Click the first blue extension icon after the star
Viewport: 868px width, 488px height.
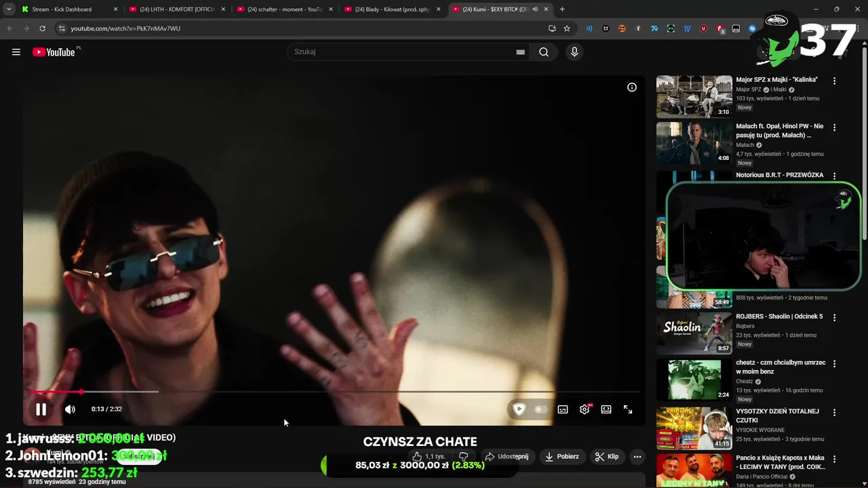[589, 28]
